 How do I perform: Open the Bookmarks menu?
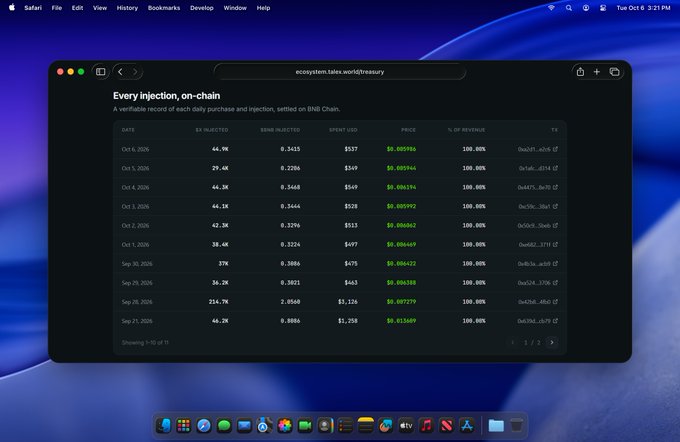click(x=164, y=8)
